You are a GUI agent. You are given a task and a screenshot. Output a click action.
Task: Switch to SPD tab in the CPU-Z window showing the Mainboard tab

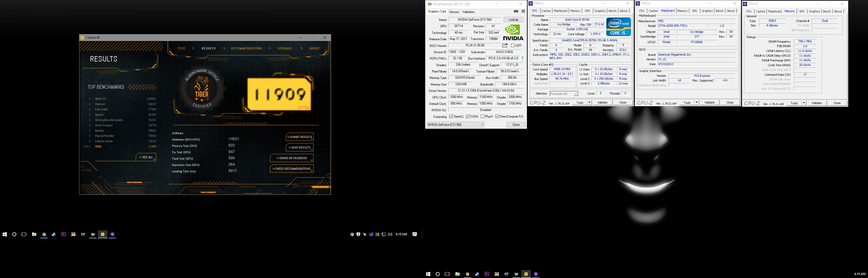(694, 11)
